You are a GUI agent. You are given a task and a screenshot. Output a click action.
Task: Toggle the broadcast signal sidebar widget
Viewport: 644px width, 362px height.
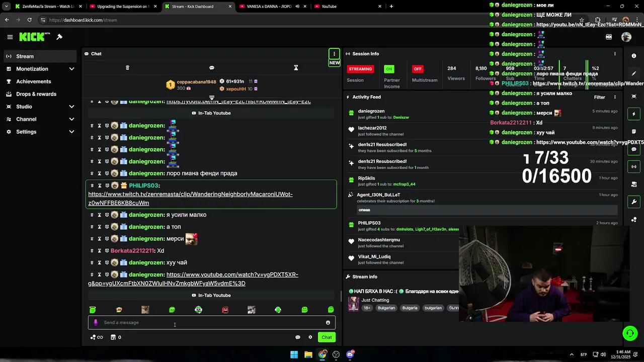634,166
